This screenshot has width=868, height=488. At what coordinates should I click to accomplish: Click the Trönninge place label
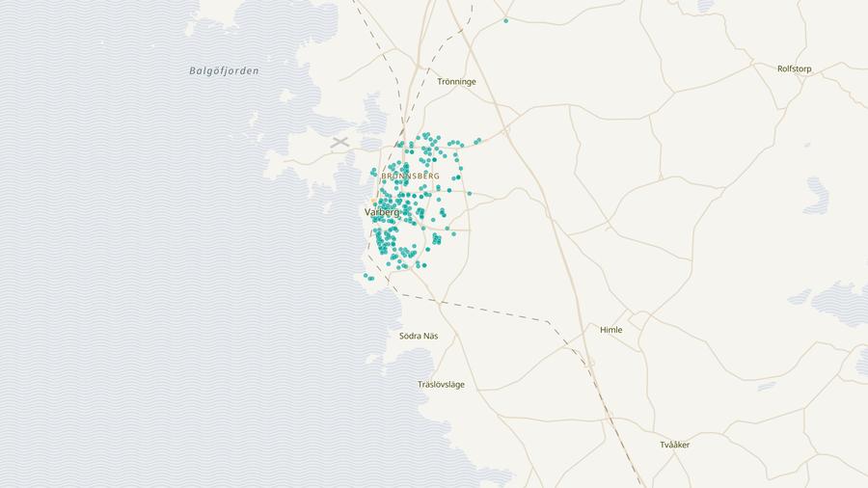456,82
